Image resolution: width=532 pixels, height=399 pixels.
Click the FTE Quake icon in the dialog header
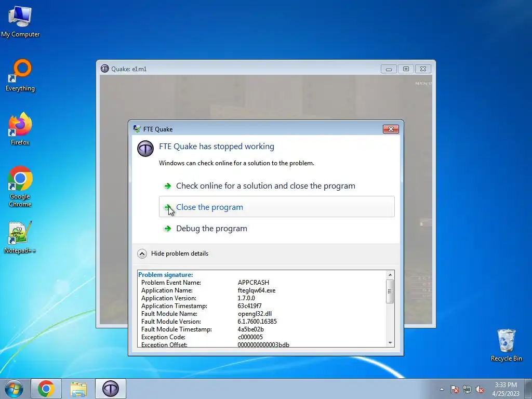[145, 149]
